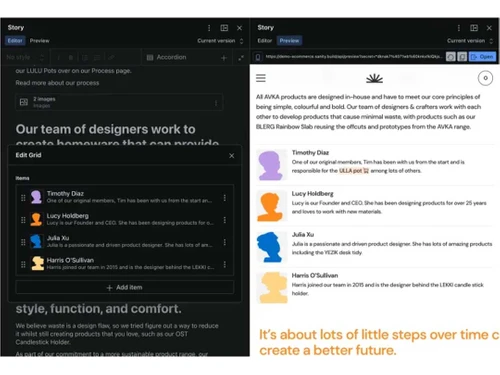Toggle bold formatting in editor toolbar
The height and width of the screenshot is (375, 500).
(x=71, y=58)
